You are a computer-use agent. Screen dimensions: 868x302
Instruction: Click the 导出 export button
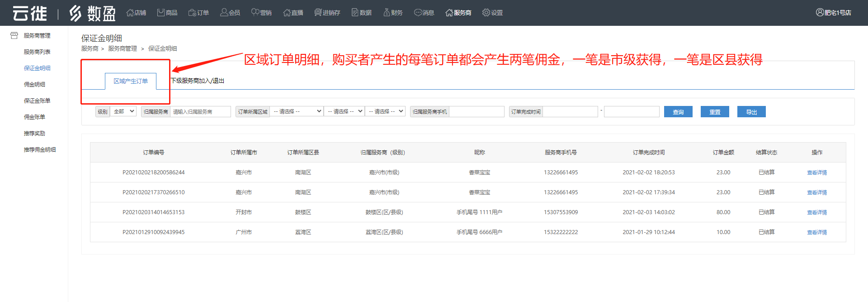[x=751, y=112]
